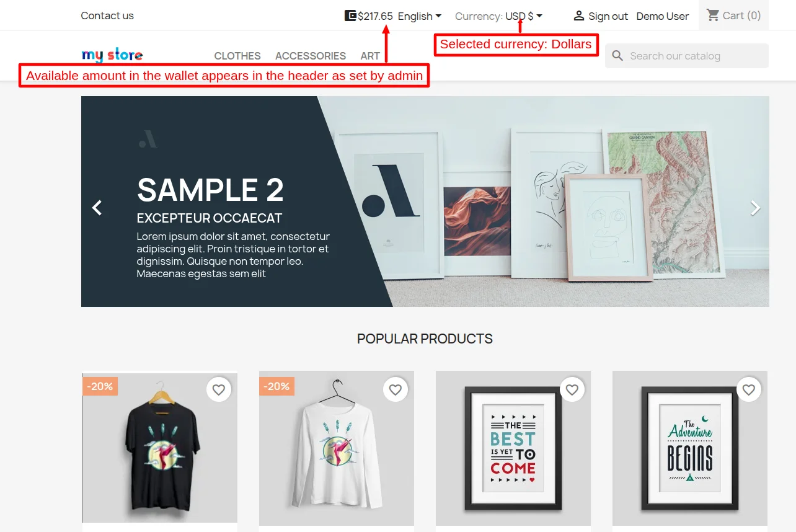This screenshot has width=796, height=532.
Task: Check the $217.65 wallet balance
Action: click(x=375, y=16)
